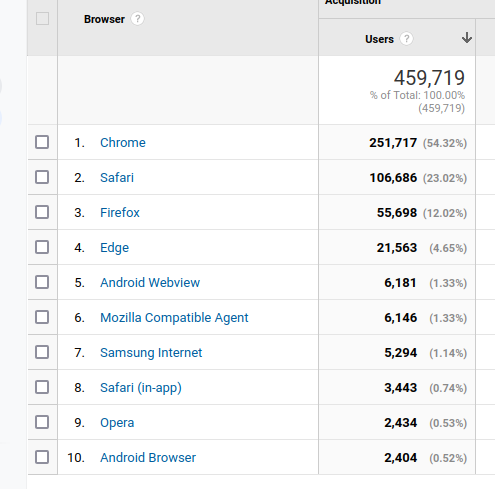Viewport: 495px width, 489px height.
Task: Click the '% of Total: 100.00%' text
Action: 417,95
